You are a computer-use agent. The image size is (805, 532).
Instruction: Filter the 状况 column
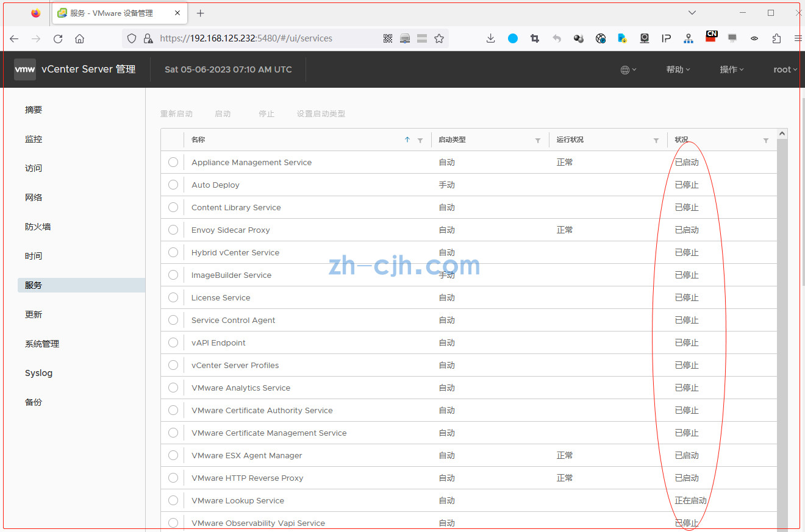[x=766, y=140]
